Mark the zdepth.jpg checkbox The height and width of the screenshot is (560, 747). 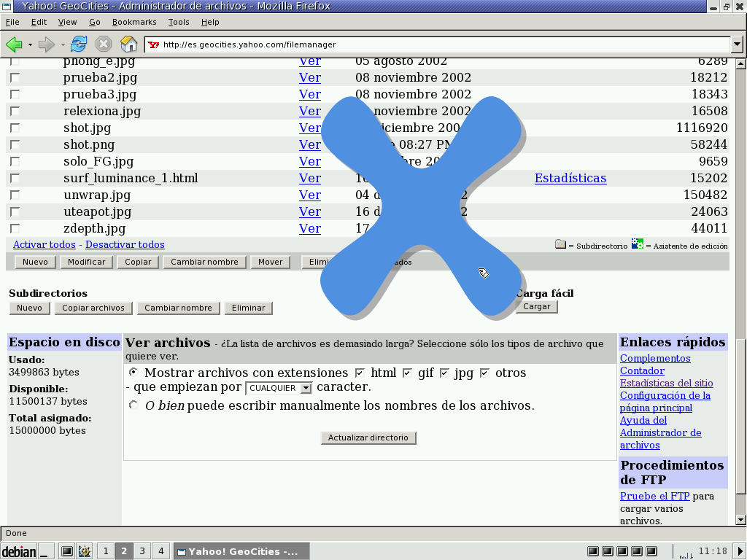point(15,228)
